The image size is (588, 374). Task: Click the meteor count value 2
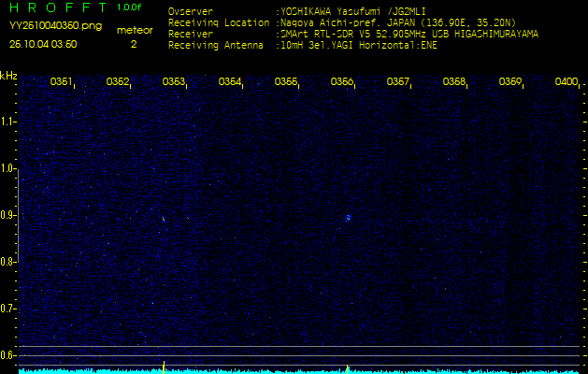(134, 45)
